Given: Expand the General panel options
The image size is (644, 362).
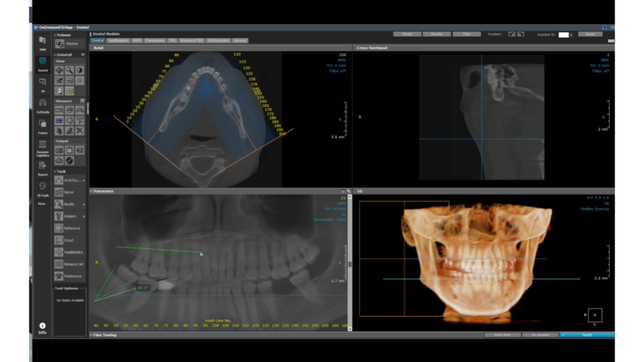Looking at the screenshot, I should point(83,54).
